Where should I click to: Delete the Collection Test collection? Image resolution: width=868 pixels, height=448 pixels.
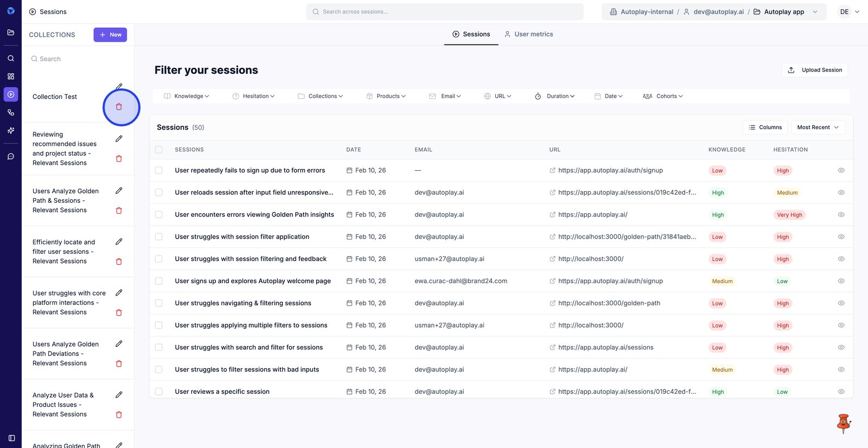(x=119, y=107)
